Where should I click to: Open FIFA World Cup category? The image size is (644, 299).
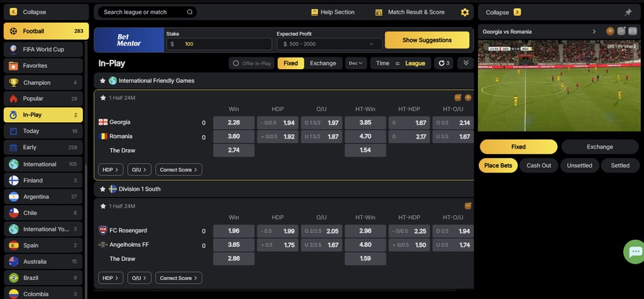click(43, 49)
